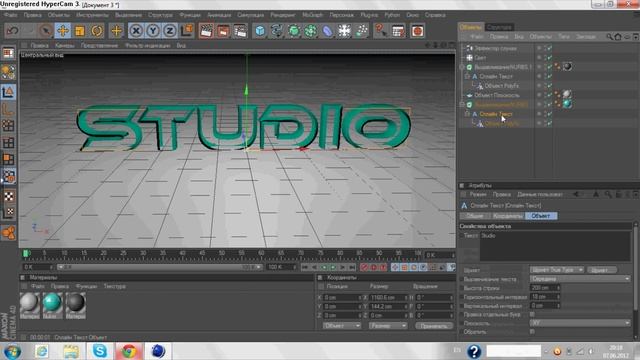
Task: Select the Light object in tree
Action: [480, 58]
